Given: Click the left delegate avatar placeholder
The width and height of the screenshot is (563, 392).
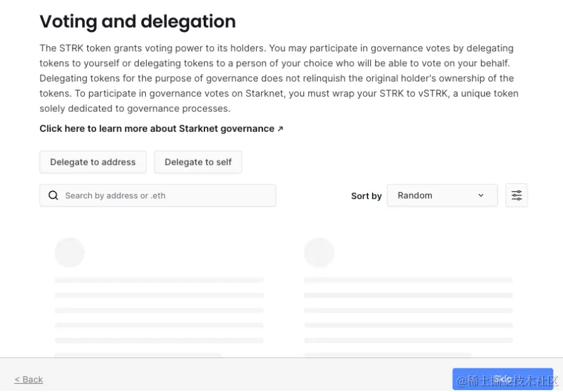Looking at the screenshot, I should point(69,253).
